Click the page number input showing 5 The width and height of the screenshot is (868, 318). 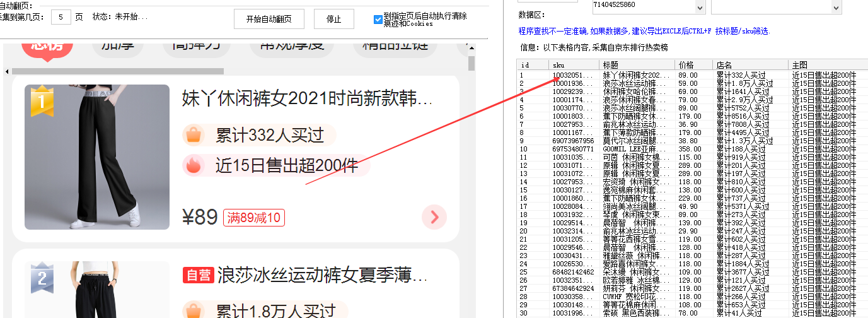61,17
